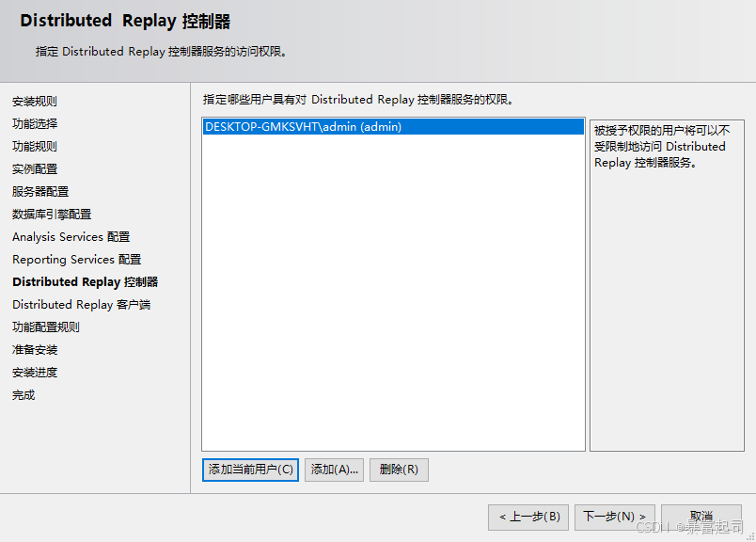The height and width of the screenshot is (542, 756).
Task: Go to 功能规则 step
Action: [35, 147]
